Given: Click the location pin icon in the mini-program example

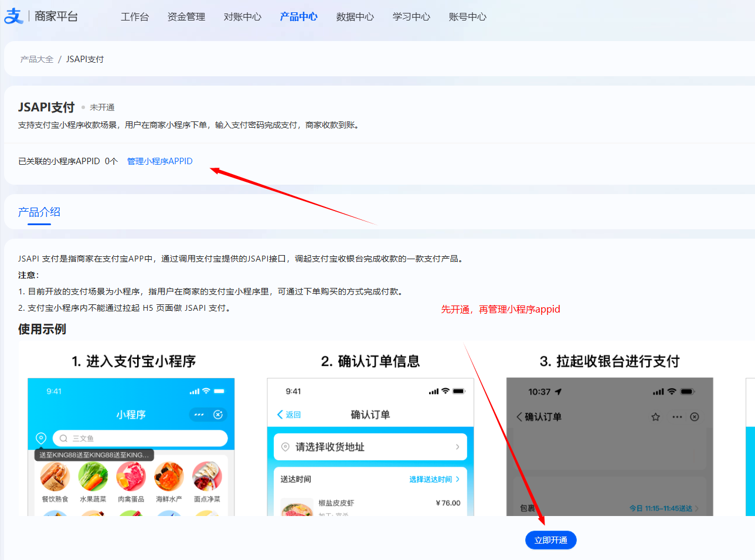Looking at the screenshot, I should coord(41,438).
